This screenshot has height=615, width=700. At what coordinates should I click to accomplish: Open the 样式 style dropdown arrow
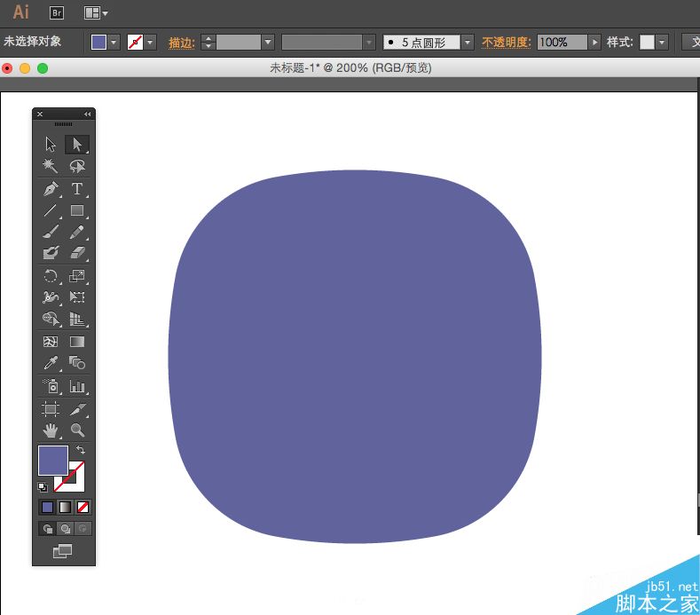click(x=662, y=43)
